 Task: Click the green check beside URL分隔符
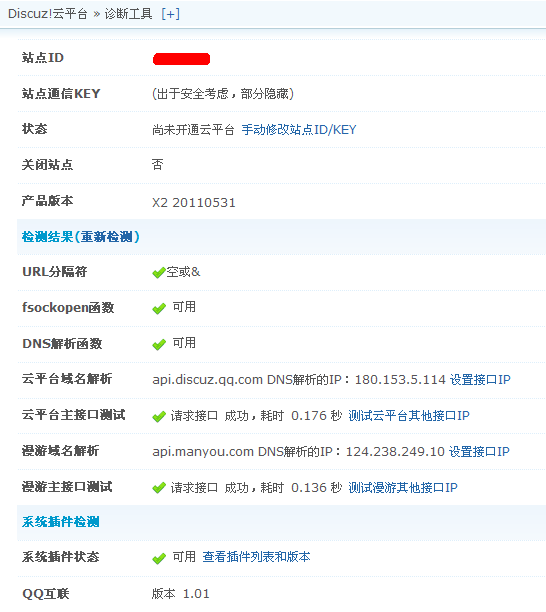159,273
